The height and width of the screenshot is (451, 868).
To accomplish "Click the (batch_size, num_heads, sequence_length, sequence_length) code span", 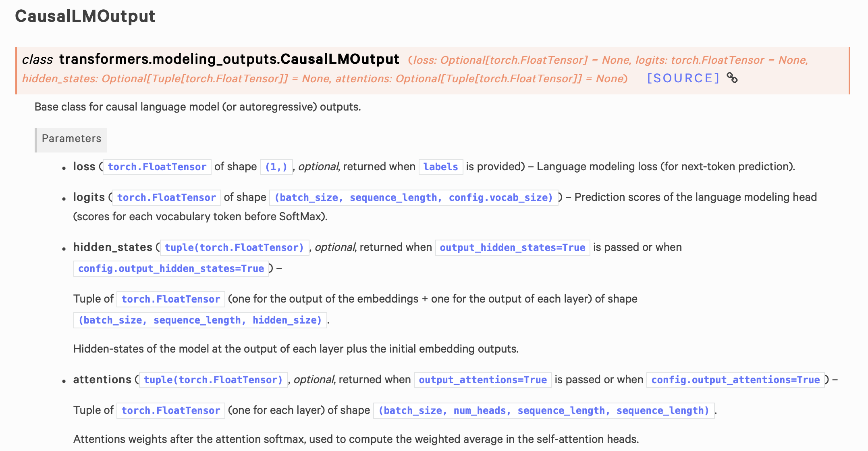I will pos(543,410).
